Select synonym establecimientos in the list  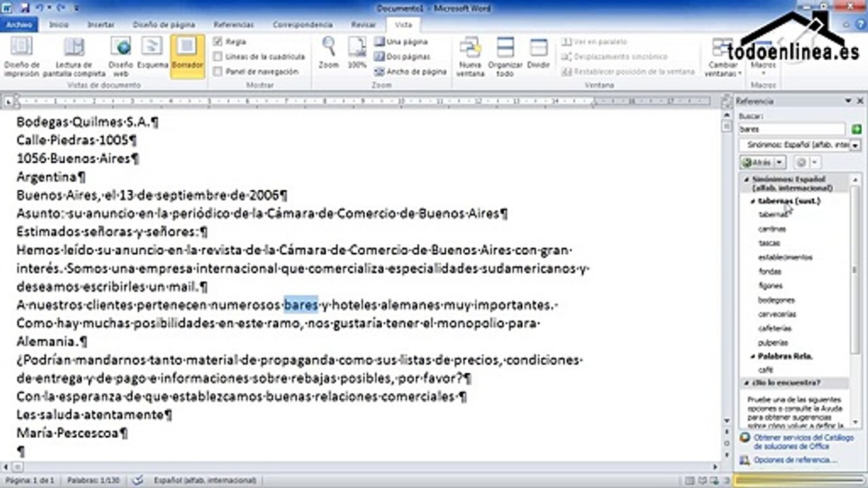(x=785, y=258)
